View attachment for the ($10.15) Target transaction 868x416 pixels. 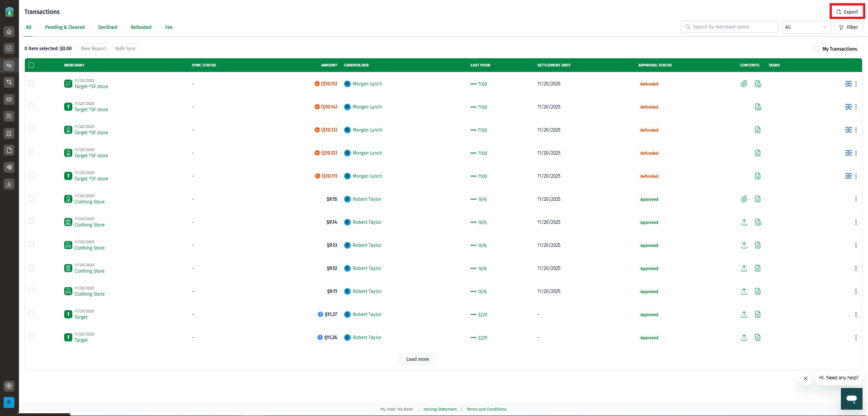(x=744, y=84)
